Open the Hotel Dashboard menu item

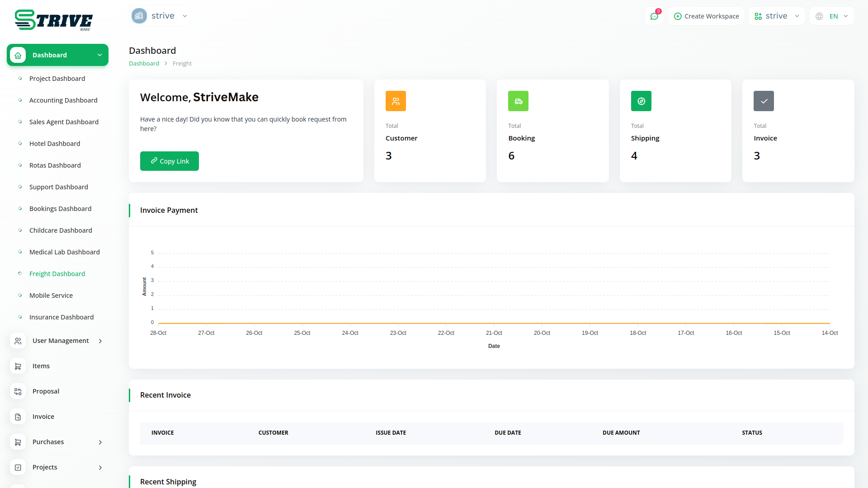click(55, 144)
